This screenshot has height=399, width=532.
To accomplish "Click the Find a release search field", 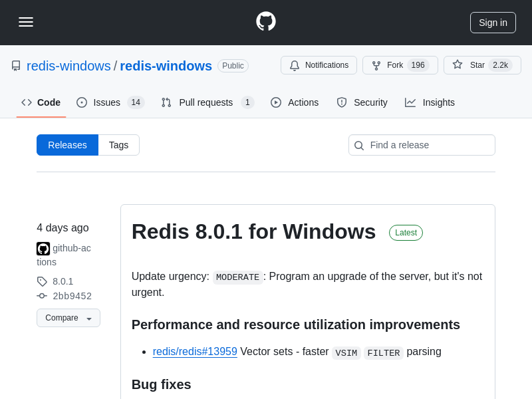I will [x=429, y=145].
